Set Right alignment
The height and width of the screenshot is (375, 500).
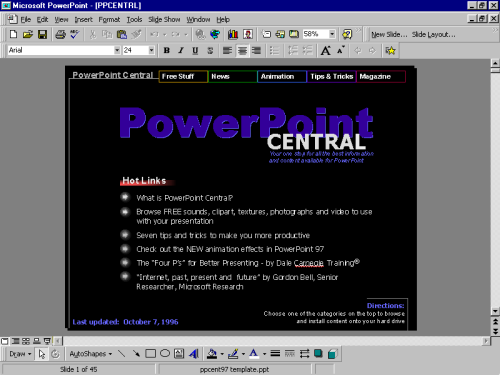(x=256, y=50)
